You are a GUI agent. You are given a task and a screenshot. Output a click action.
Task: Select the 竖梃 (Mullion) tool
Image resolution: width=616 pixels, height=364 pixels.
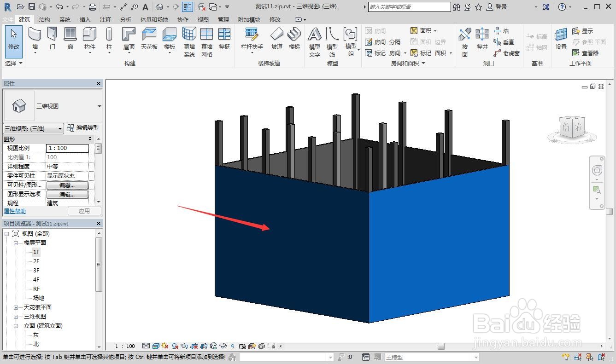(x=224, y=39)
